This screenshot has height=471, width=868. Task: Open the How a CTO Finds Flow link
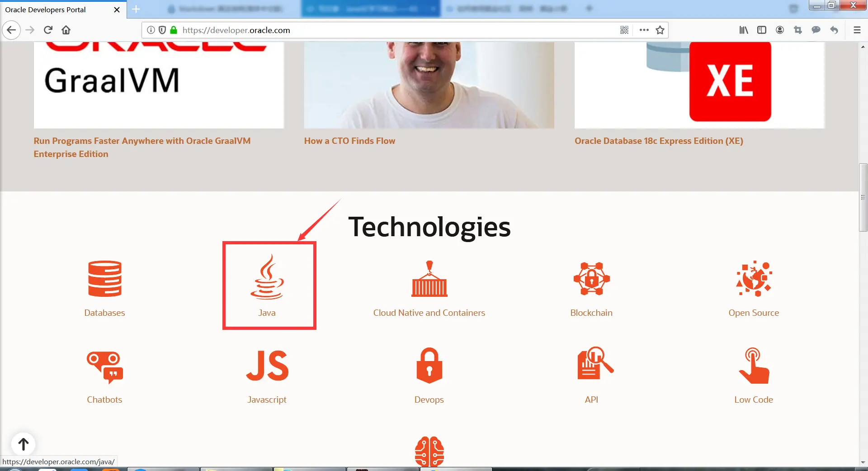click(x=349, y=141)
